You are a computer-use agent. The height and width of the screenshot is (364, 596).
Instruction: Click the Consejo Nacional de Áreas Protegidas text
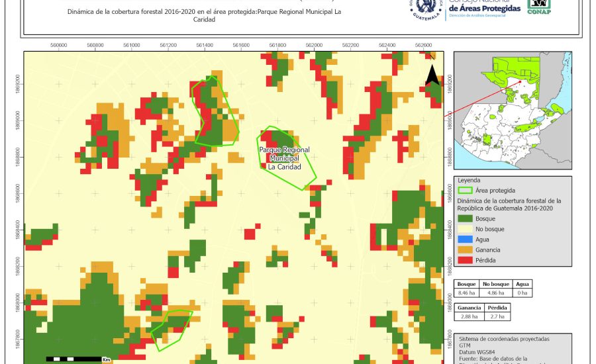tap(487, 7)
